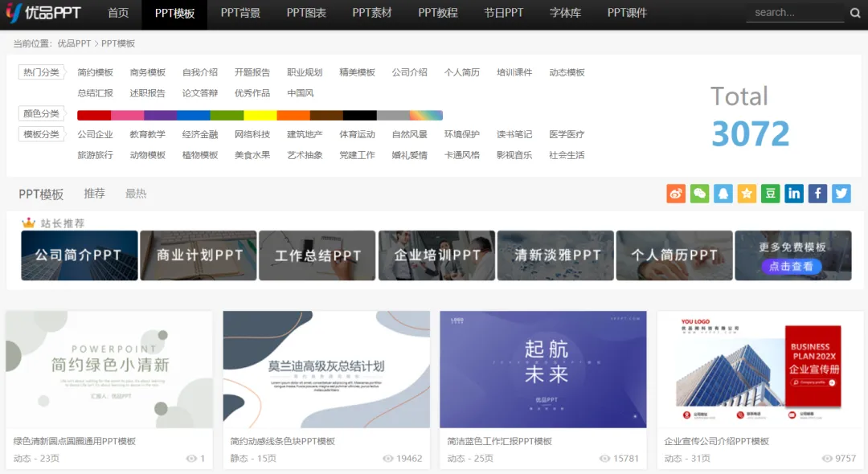The width and height of the screenshot is (868, 474).
Task: Open 企业培训PPT banner
Action: pos(436,255)
